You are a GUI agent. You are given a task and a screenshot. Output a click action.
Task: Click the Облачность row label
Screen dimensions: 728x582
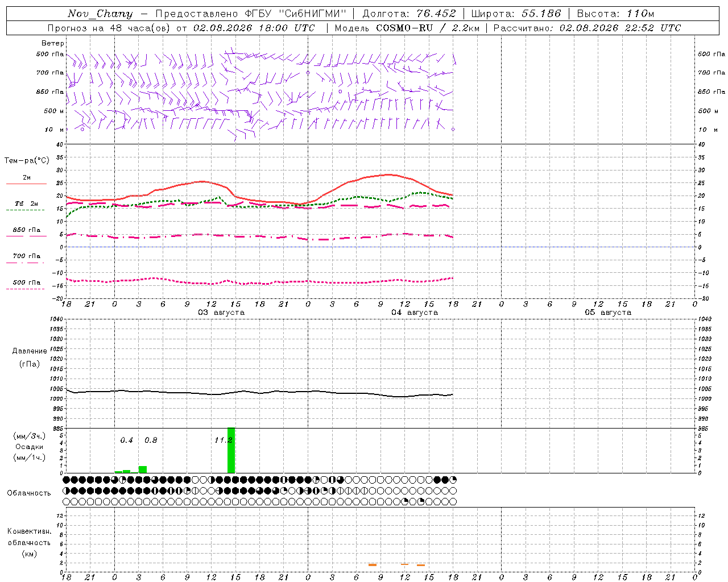pyautogui.click(x=29, y=493)
